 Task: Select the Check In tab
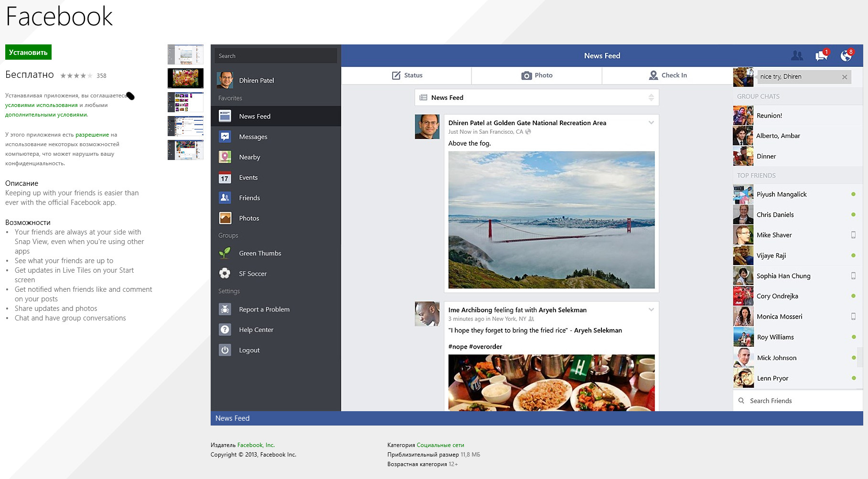click(667, 75)
